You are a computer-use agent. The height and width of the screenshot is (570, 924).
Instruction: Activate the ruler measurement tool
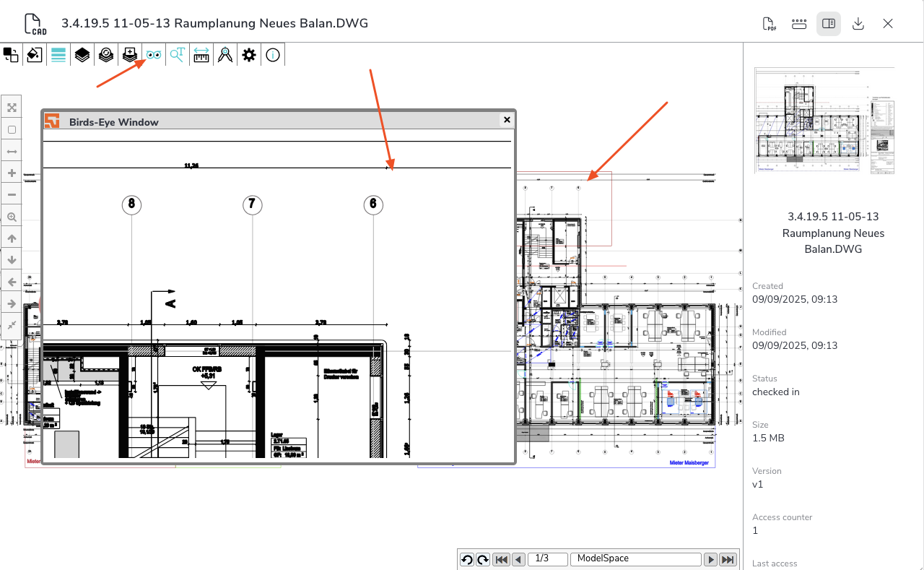tap(201, 55)
